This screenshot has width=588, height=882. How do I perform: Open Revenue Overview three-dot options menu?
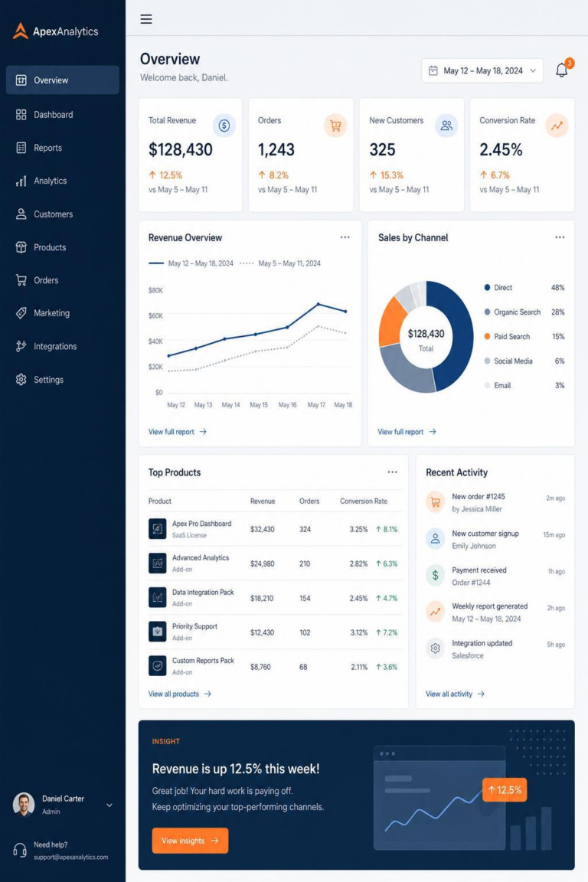345,237
